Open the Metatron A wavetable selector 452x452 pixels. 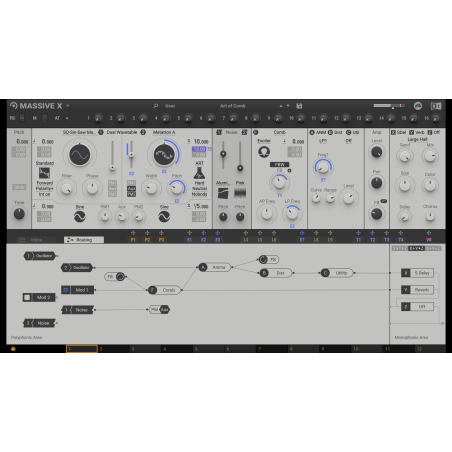point(164,132)
